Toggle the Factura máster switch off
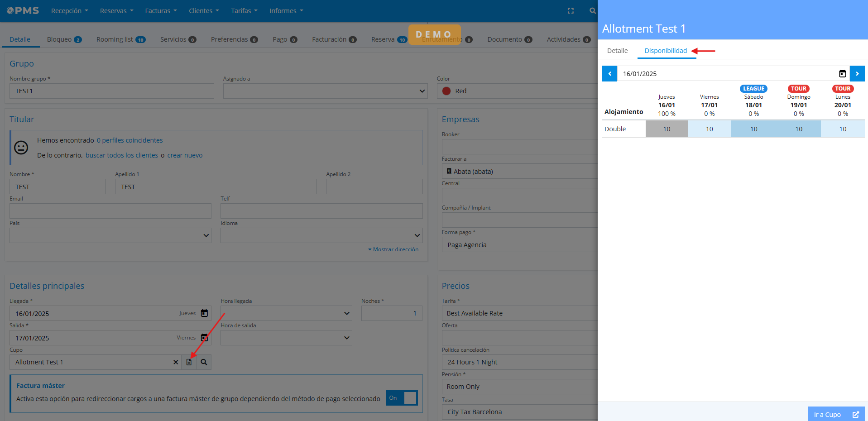This screenshot has width=868, height=421. (x=402, y=398)
